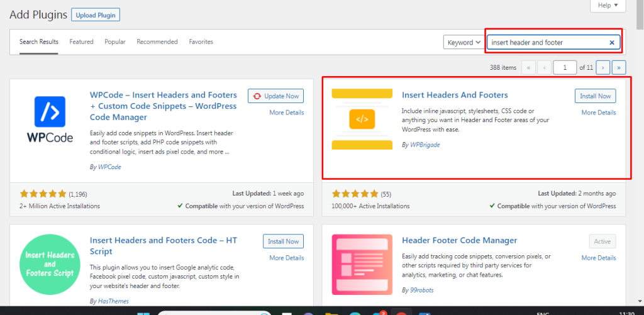This screenshot has height=315, width=644.
Task: Click the '388 items' count text
Action: [503, 68]
